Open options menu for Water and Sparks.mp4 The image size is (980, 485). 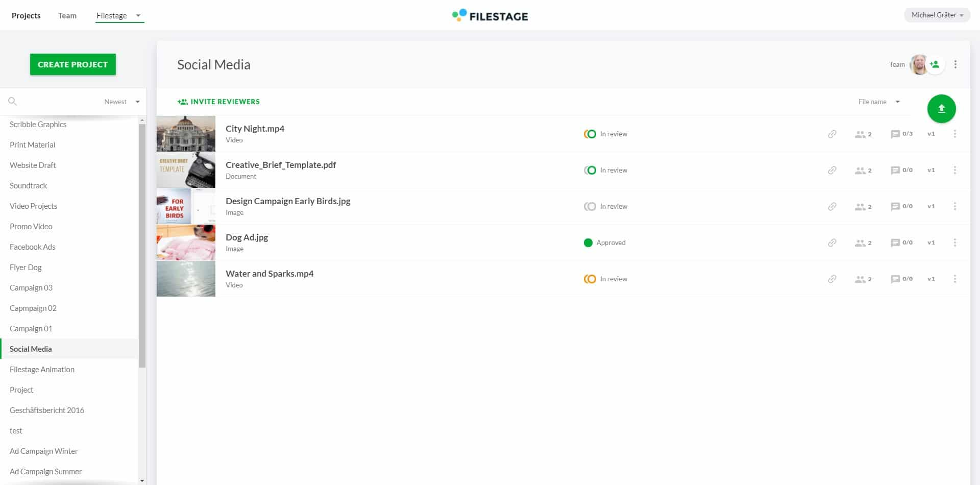point(955,279)
